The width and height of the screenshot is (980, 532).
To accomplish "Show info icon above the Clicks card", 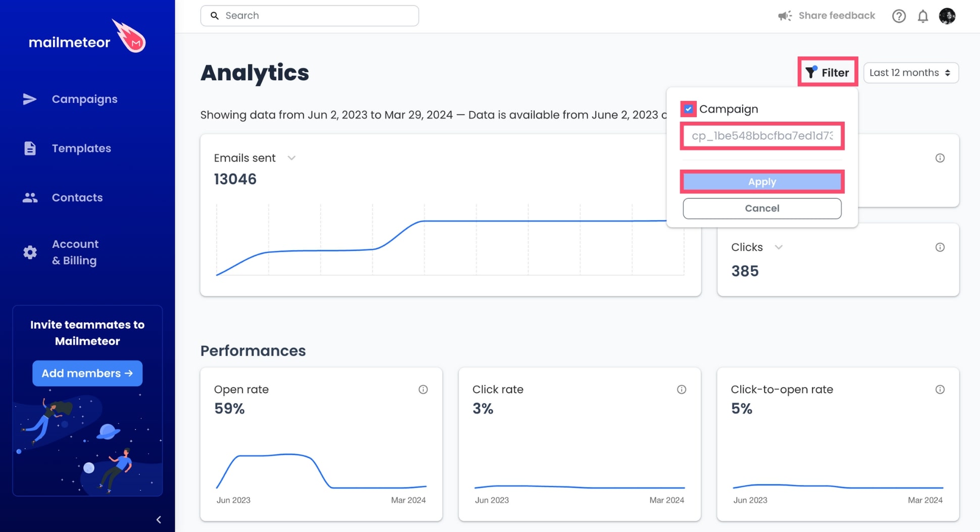I will click(x=940, y=158).
